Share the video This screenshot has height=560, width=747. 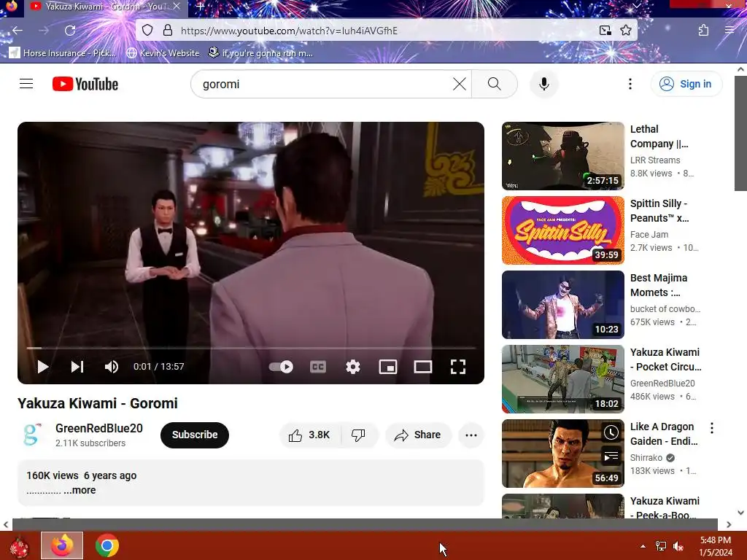click(418, 435)
